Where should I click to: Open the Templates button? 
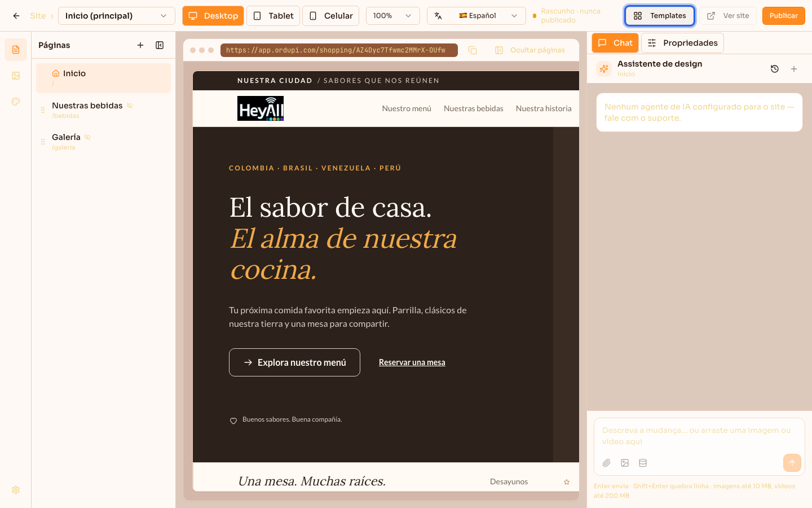coord(660,16)
